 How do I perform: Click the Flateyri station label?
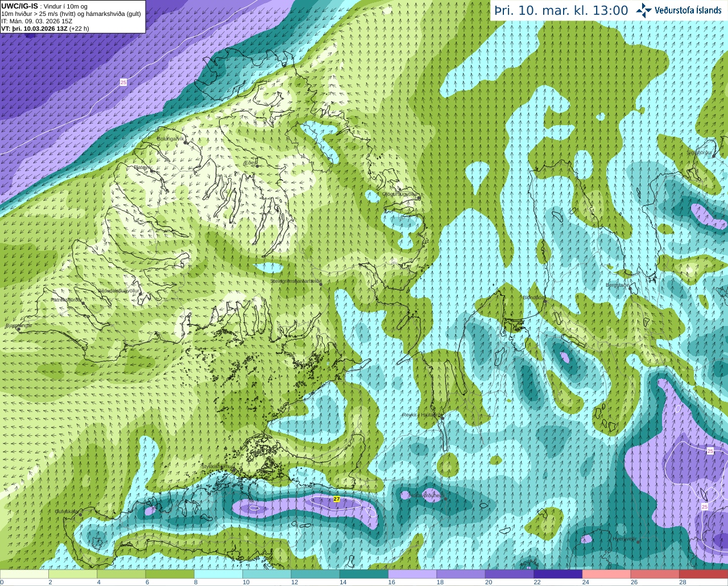coord(142,167)
